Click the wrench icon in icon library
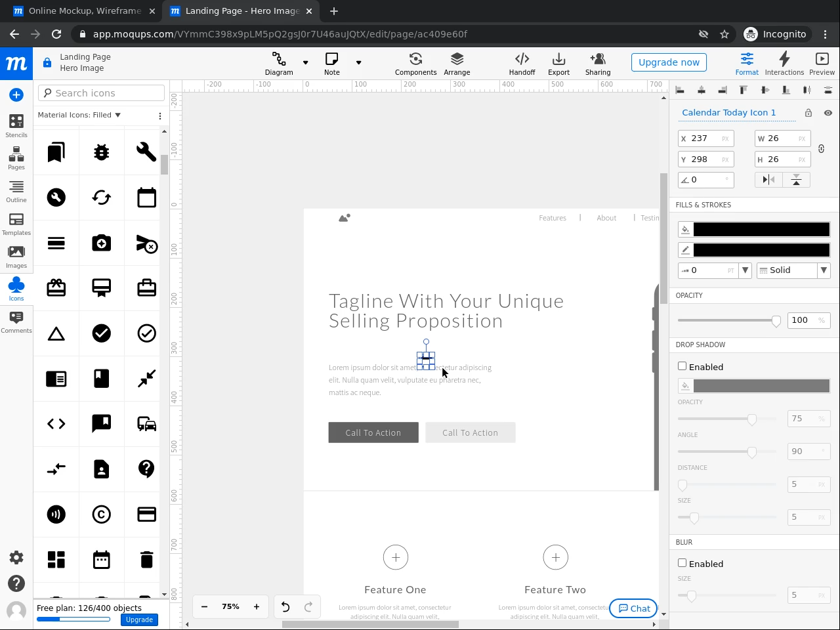The height and width of the screenshot is (630, 840). [146, 152]
